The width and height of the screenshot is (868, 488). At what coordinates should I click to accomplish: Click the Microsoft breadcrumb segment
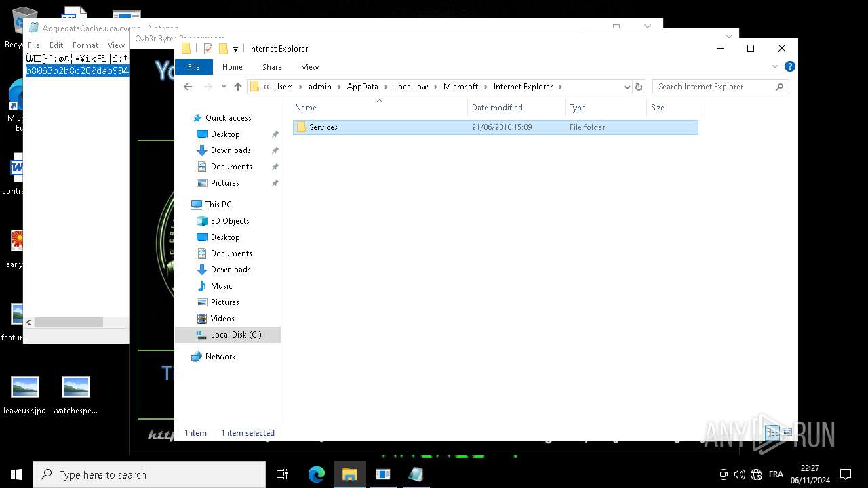(461, 87)
